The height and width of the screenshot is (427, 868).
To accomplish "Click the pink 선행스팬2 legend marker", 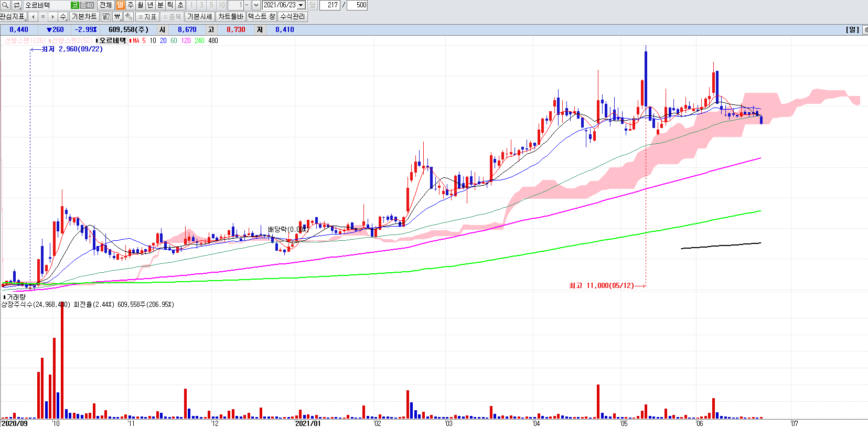I will coord(49,40).
